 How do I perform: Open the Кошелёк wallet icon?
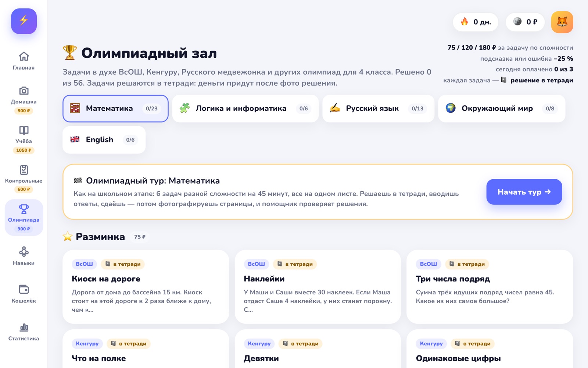pos(24,289)
